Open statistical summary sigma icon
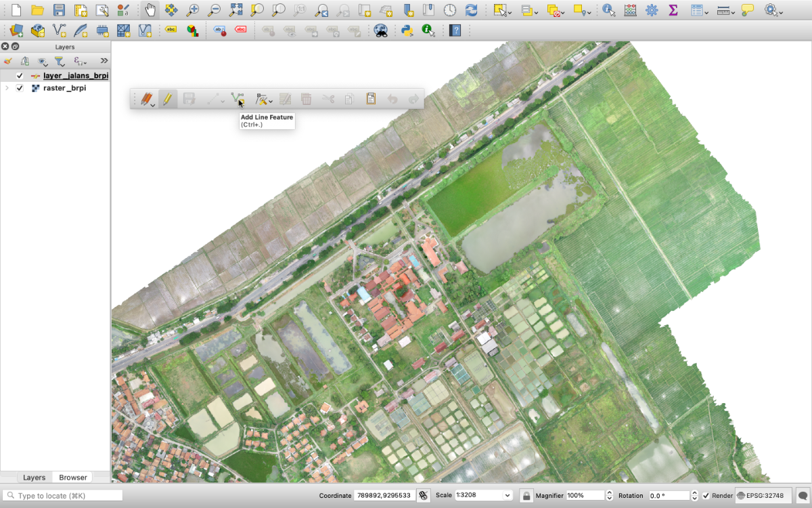The height and width of the screenshot is (508, 812). tap(673, 10)
